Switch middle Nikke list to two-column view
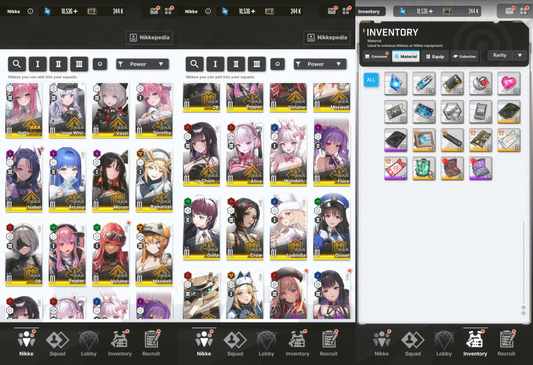Image resolution: width=533 pixels, height=365 pixels. click(236, 64)
